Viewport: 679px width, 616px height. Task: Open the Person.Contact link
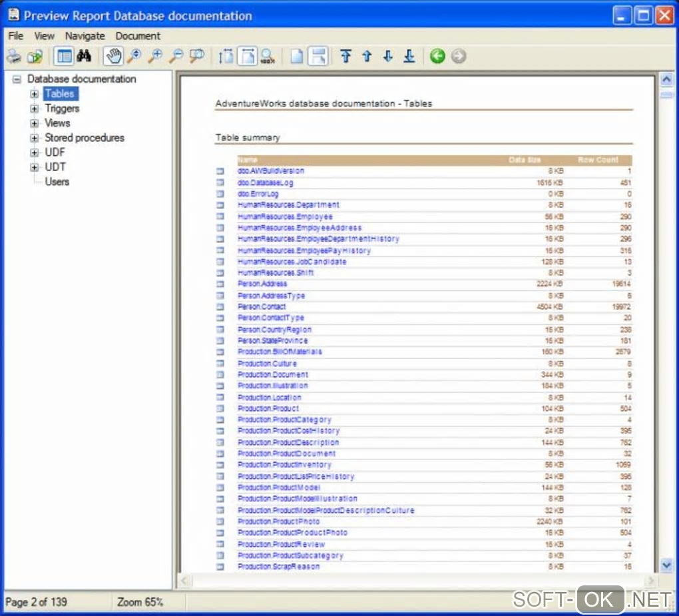point(262,307)
